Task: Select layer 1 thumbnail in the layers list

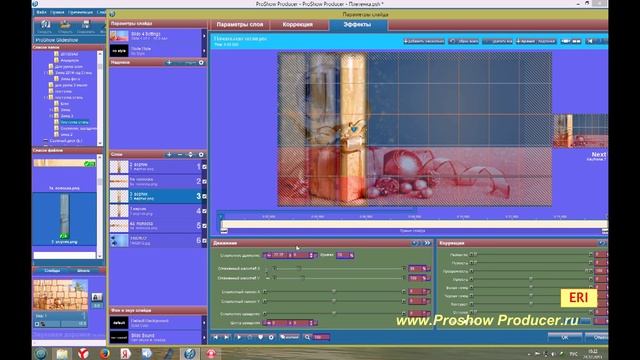Action: coord(119,167)
